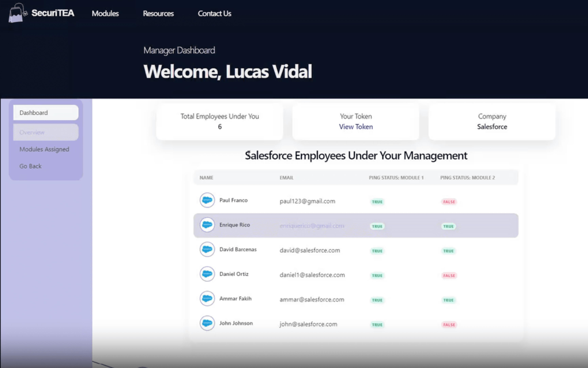
Task: Click Daniel Ortiz's Module 2 FALSE badge
Action: pyautogui.click(x=449, y=275)
